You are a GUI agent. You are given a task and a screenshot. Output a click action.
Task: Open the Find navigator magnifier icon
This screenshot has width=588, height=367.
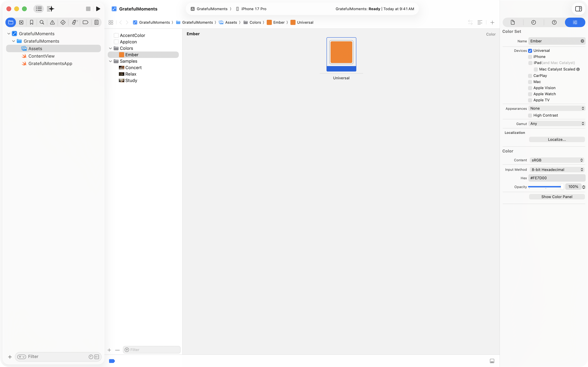(x=42, y=22)
